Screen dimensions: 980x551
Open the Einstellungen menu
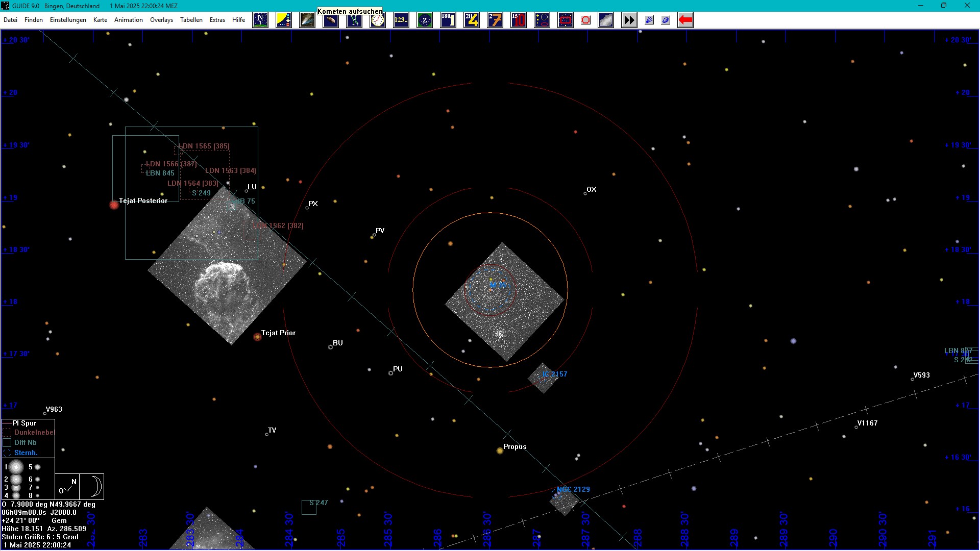(68, 20)
